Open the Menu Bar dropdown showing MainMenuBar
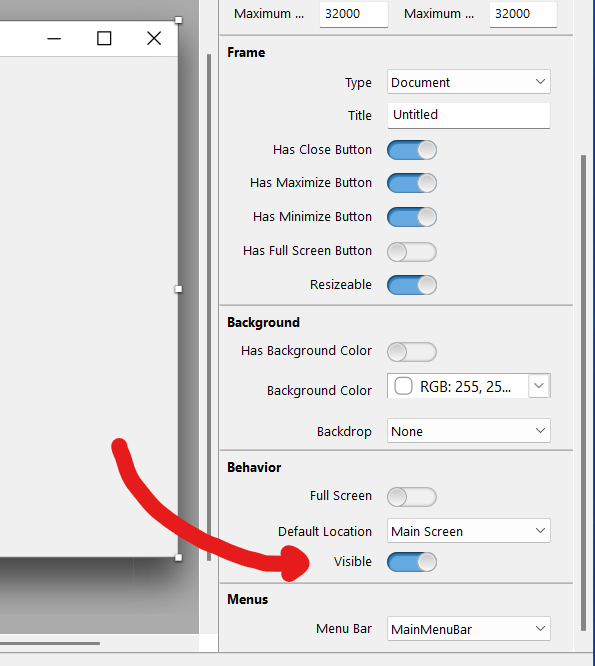 click(468, 629)
